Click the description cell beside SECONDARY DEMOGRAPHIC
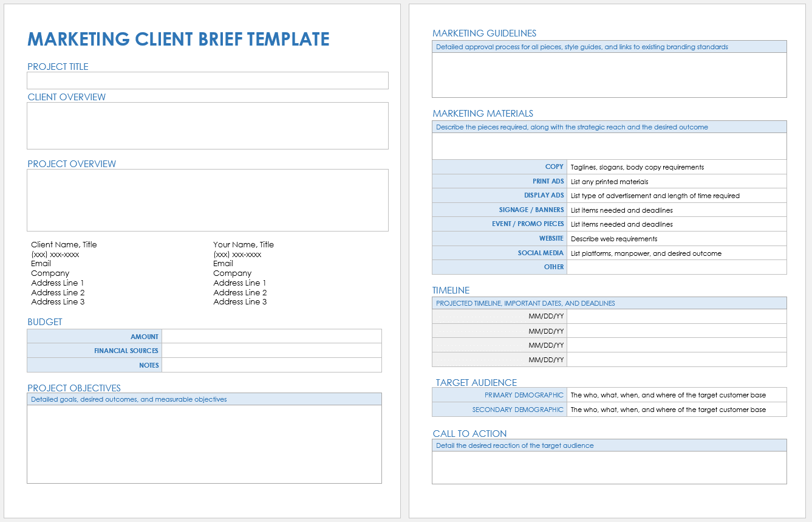The height and width of the screenshot is (522, 812). 677,410
